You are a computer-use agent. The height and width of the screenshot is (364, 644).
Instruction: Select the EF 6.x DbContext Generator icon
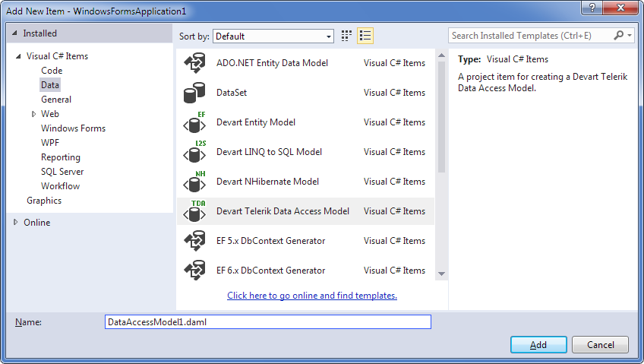pos(194,271)
